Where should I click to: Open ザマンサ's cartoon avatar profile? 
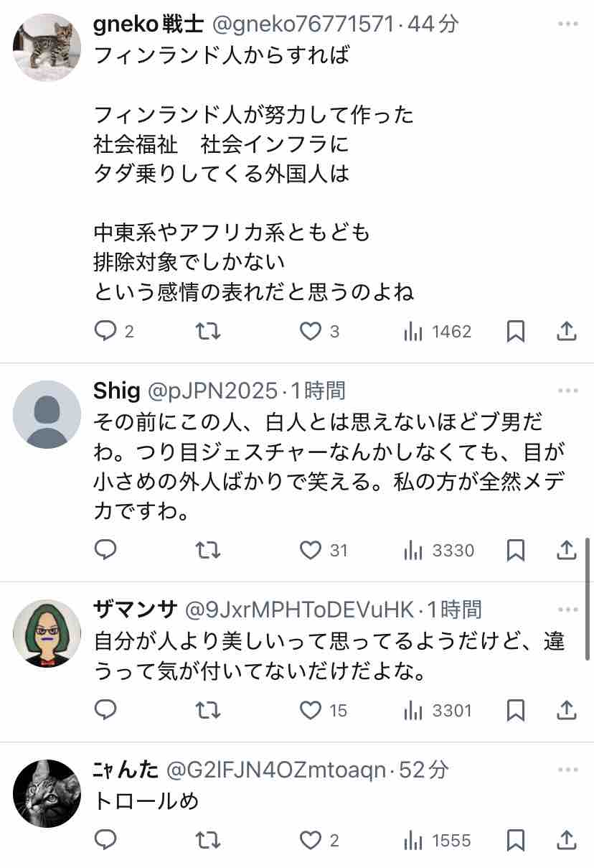[x=47, y=633]
